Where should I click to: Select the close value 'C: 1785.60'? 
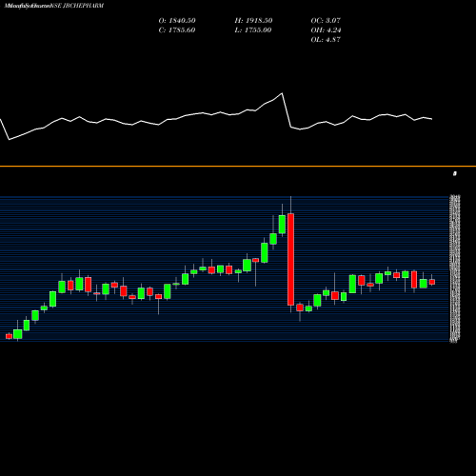click(177, 30)
